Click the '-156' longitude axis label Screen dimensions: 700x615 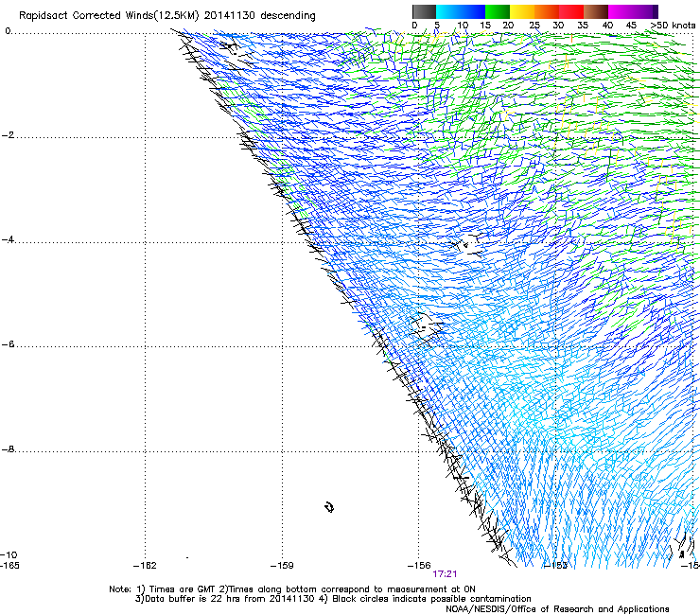[x=419, y=566]
